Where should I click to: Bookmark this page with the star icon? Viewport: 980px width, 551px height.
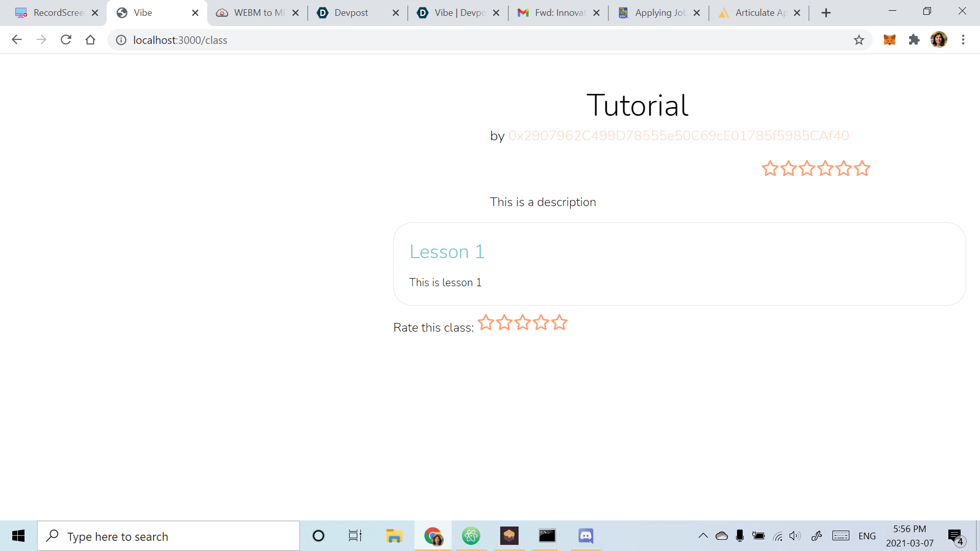pyautogui.click(x=859, y=40)
